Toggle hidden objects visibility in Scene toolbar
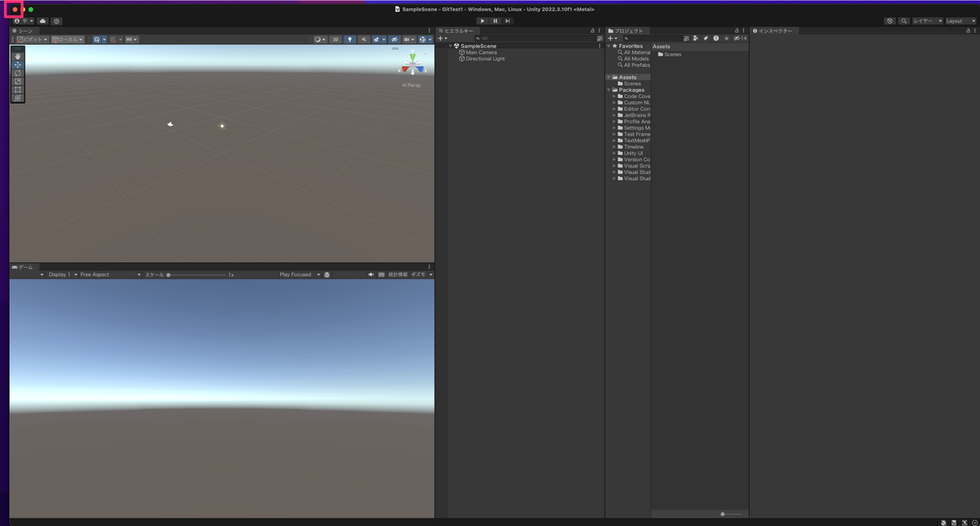 [x=394, y=39]
